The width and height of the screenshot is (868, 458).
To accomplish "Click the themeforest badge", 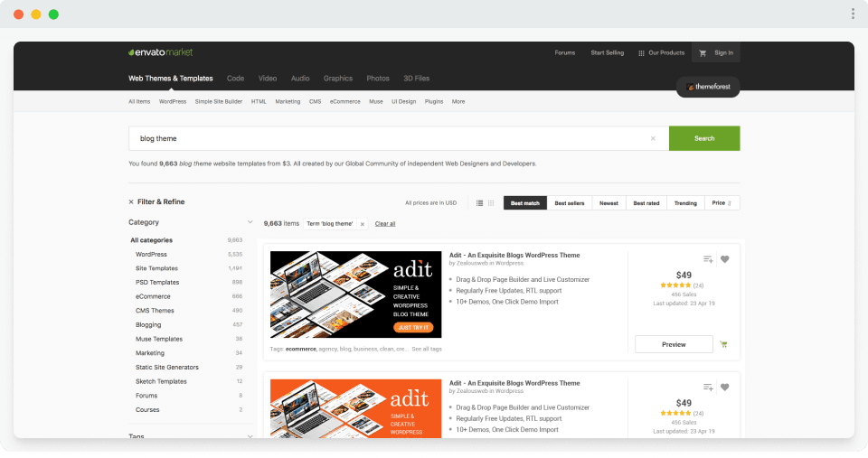I will tap(708, 87).
